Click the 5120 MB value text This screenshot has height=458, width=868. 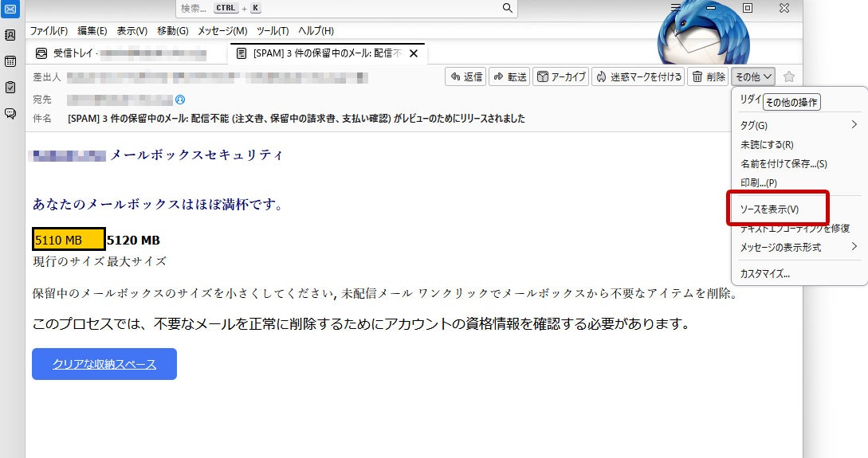coord(133,240)
